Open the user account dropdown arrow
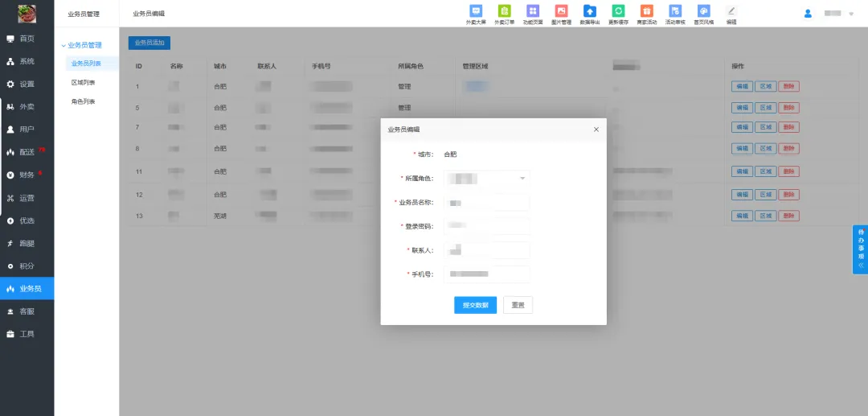This screenshot has height=416, width=868. pos(851,14)
